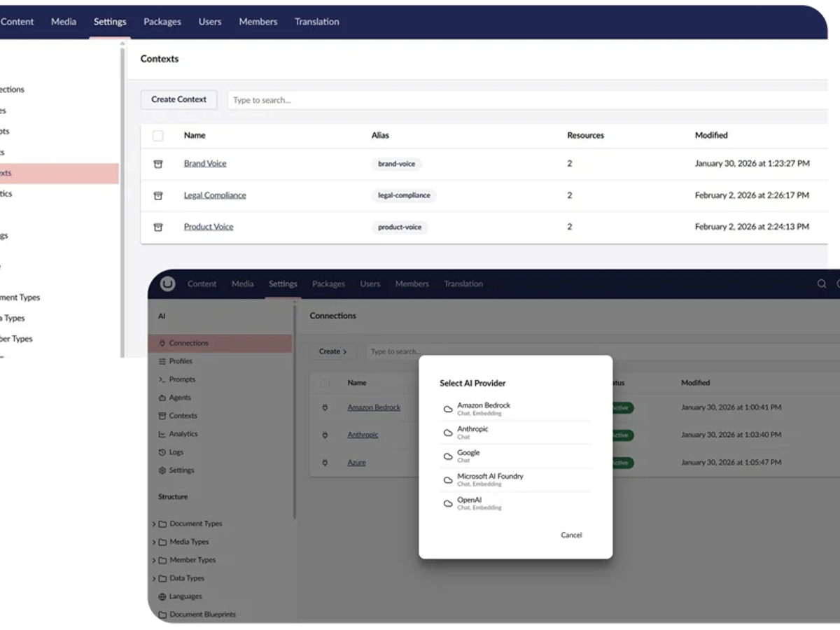Screen dimensions: 840x630
Task: Click the legal-compliance alias tag
Action: coord(404,195)
